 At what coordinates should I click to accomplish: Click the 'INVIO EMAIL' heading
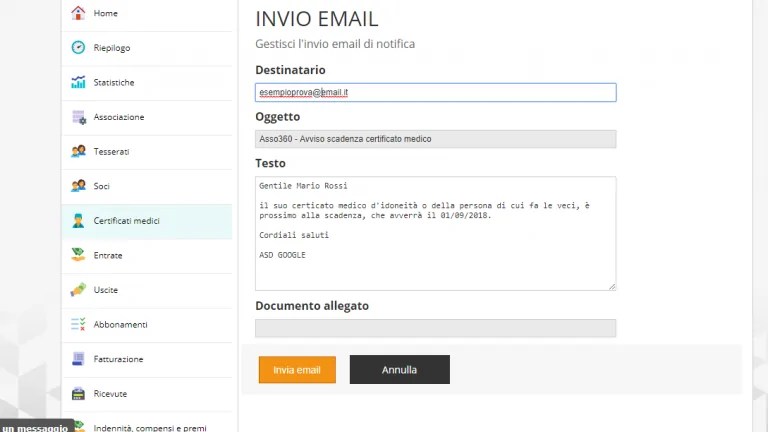click(317, 19)
